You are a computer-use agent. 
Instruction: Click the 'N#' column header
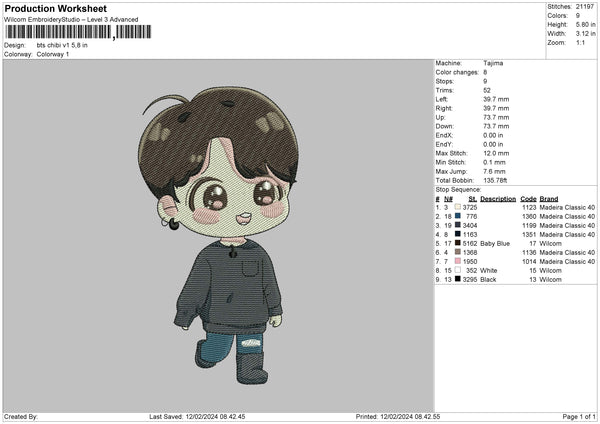[448, 199]
